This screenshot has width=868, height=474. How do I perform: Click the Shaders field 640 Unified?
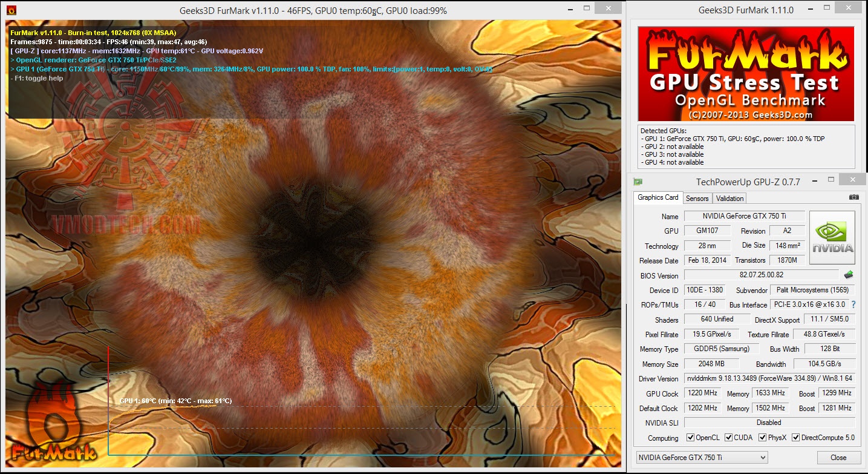(x=718, y=319)
